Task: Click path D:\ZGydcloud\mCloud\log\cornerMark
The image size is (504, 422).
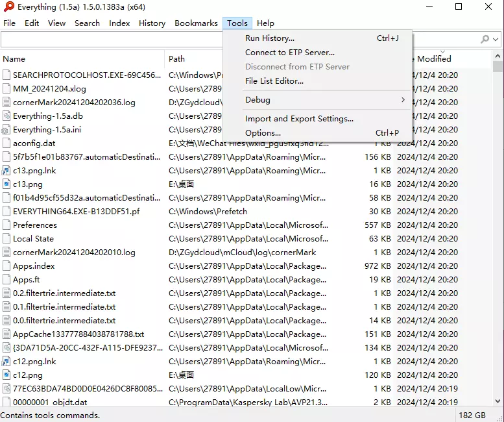Action: pyautogui.click(x=243, y=252)
